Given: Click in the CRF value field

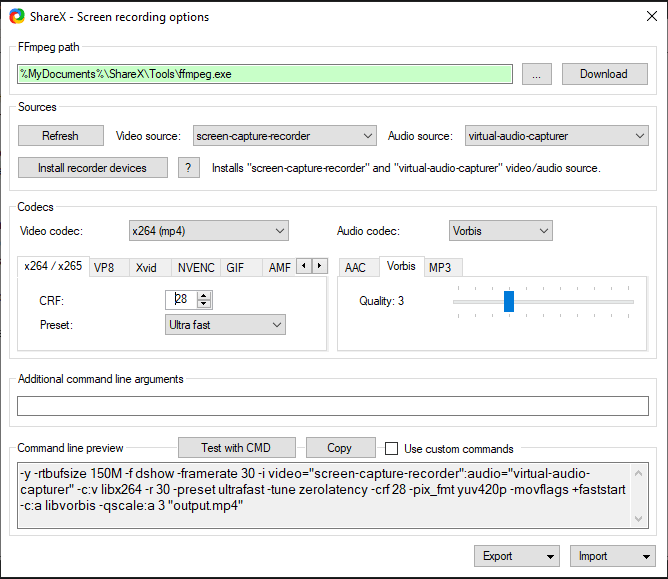Looking at the screenshot, I should 182,300.
